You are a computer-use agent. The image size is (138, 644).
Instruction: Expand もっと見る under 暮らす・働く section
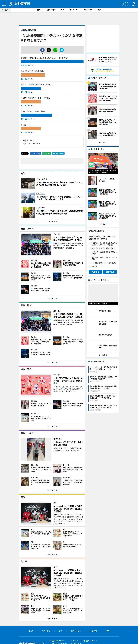point(52,491)
